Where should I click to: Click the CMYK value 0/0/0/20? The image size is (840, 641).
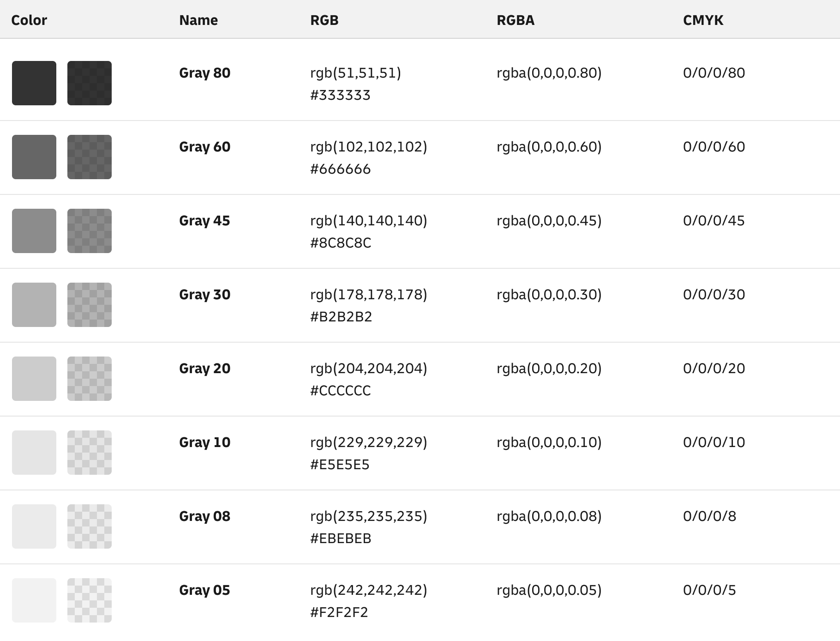[x=714, y=369]
